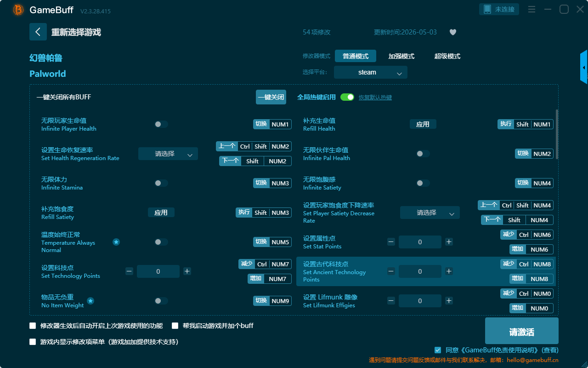
Task: Expand the blue side panel arrow
Action: pyautogui.click(x=584, y=67)
